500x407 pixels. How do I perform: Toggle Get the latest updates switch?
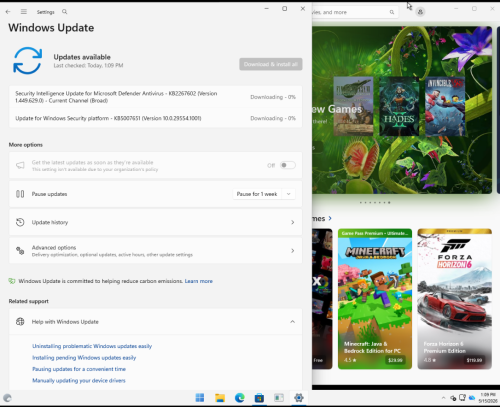tap(288, 165)
